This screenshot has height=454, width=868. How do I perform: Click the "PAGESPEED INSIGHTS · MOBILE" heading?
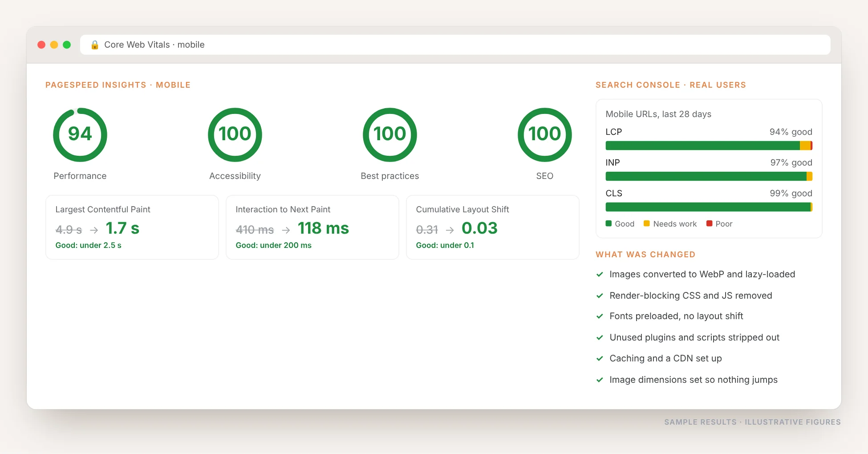118,85
